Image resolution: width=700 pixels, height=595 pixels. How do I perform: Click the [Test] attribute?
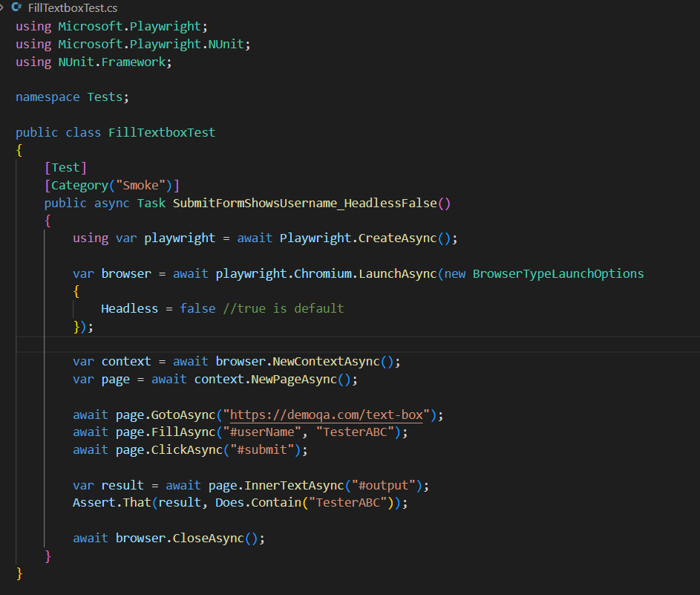[x=65, y=167]
